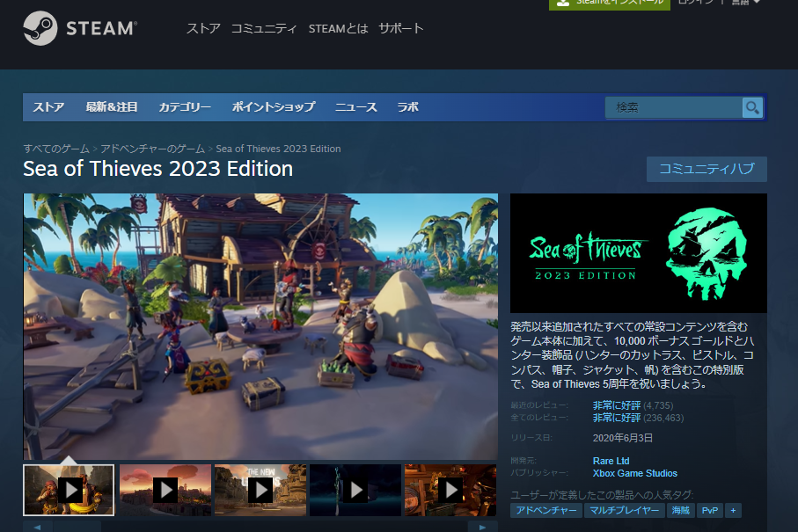Expand the カテゴリー store tab
Screen dimensions: 798x532
(x=185, y=107)
